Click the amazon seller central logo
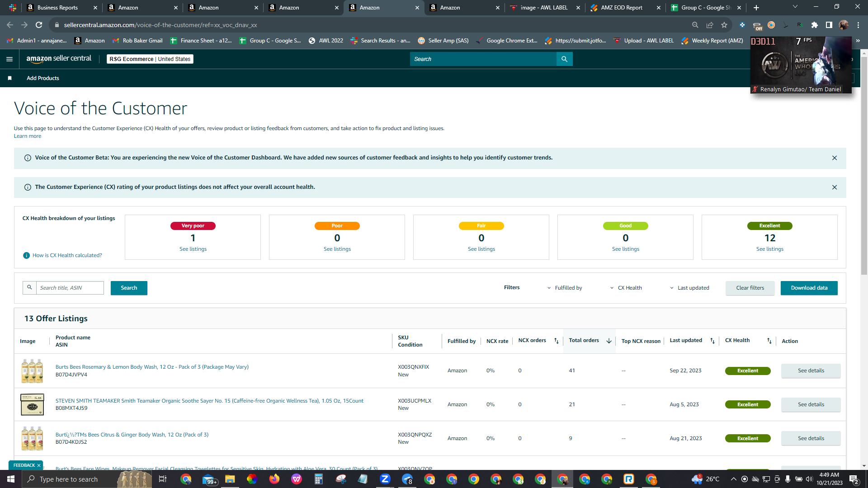Image resolution: width=868 pixels, height=488 pixels. click(59, 59)
